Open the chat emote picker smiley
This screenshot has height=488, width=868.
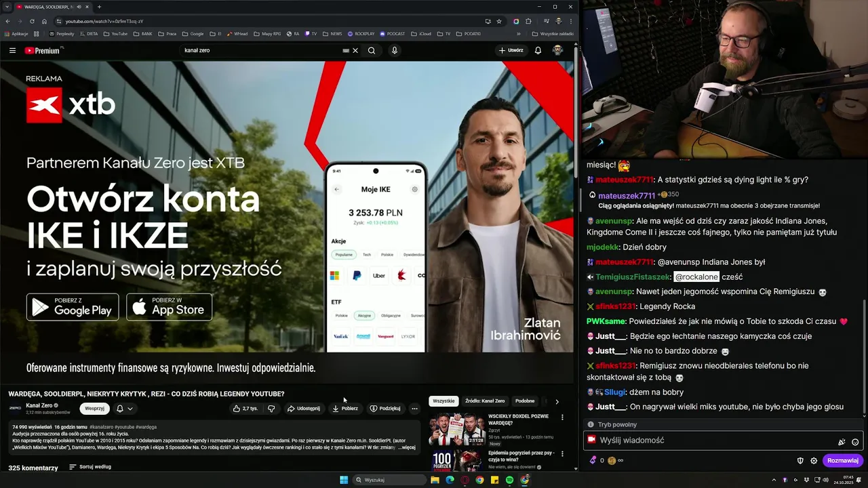pos(855,442)
